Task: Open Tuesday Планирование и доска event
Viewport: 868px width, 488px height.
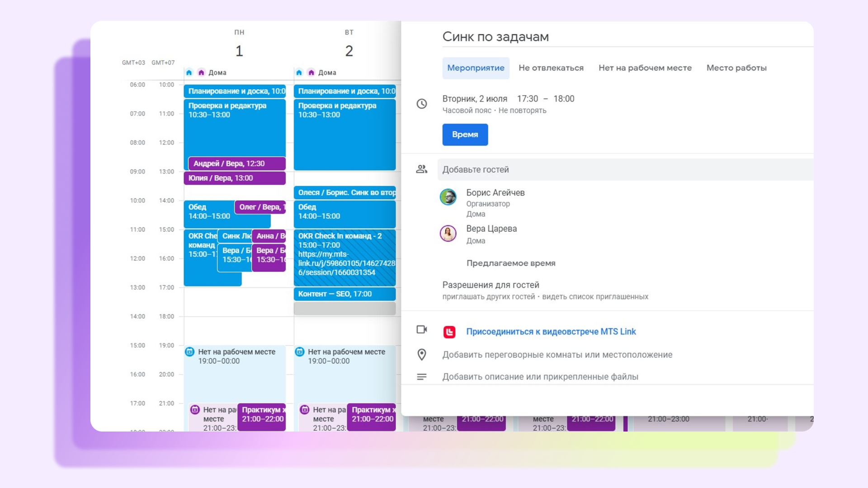Action: pos(344,91)
